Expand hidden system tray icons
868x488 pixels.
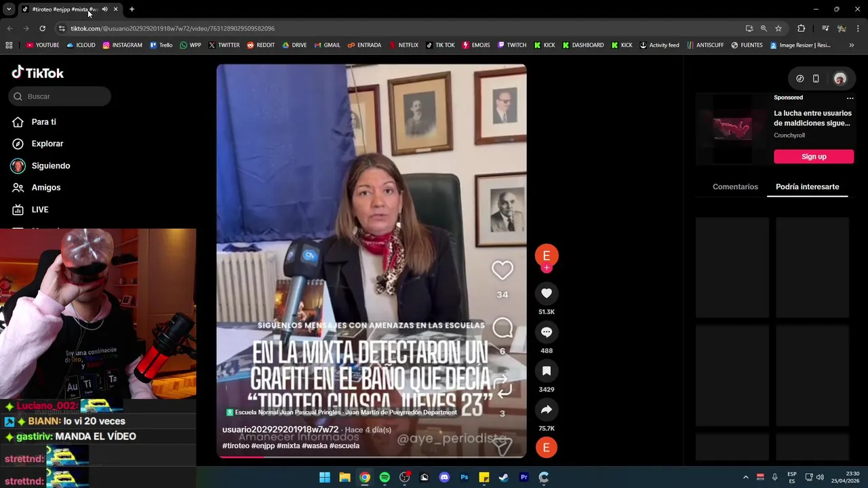coord(745,477)
